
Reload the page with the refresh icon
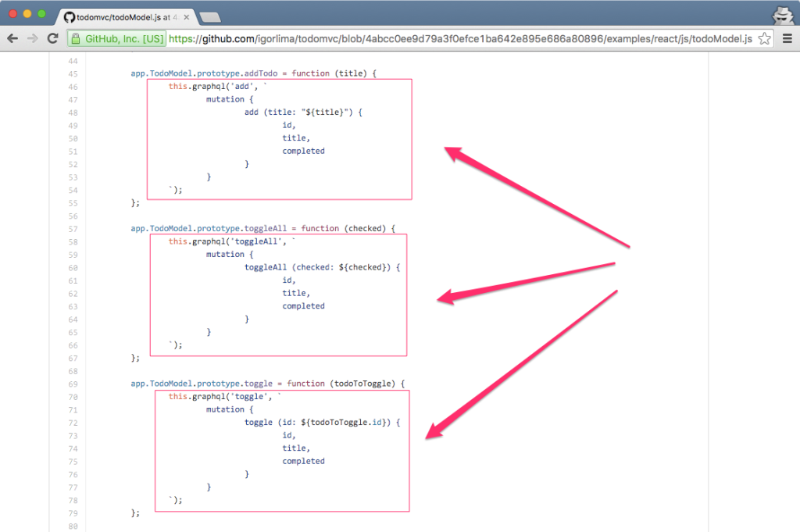pos(52,38)
